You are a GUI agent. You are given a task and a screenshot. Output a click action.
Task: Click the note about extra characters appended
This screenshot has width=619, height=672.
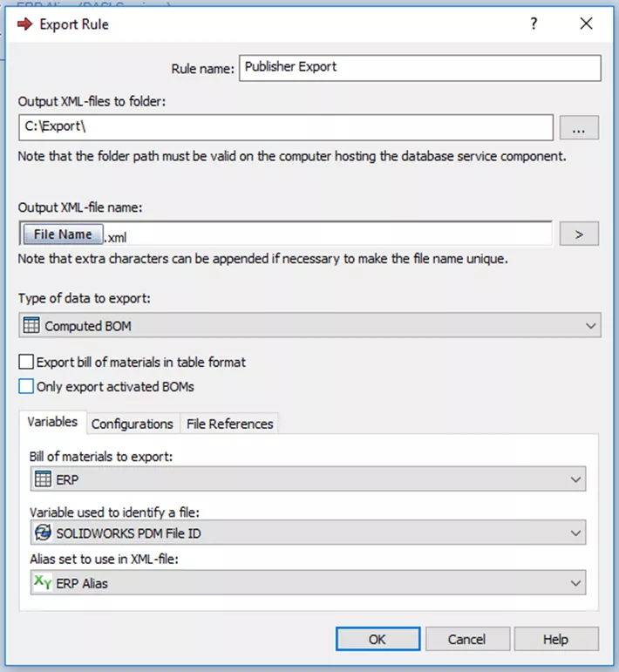(x=262, y=259)
